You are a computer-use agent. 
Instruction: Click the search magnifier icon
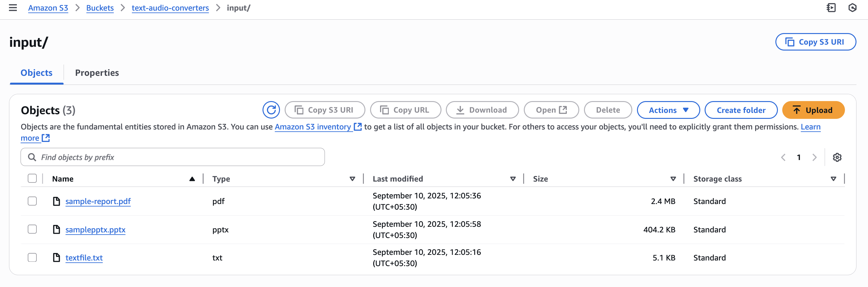tap(32, 157)
